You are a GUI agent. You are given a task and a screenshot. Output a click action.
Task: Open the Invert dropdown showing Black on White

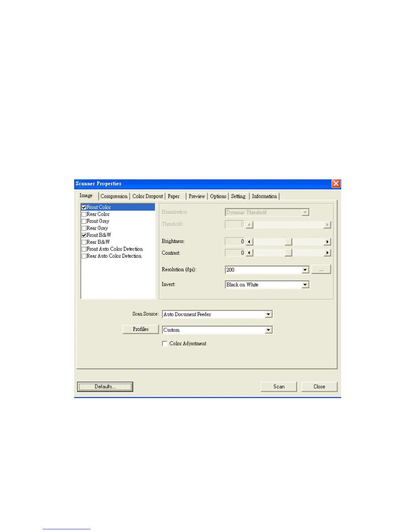[x=305, y=285]
